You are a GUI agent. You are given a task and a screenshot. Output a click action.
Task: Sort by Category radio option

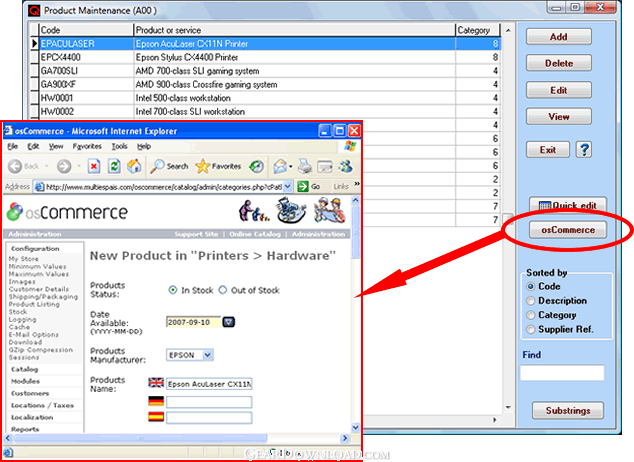(x=530, y=315)
